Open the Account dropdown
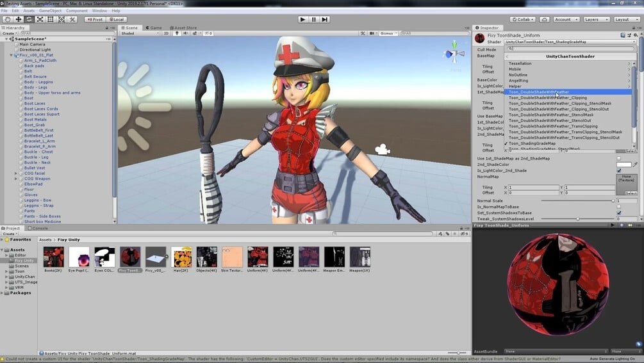The height and width of the screenshot is (363, 644). [566, 19]
